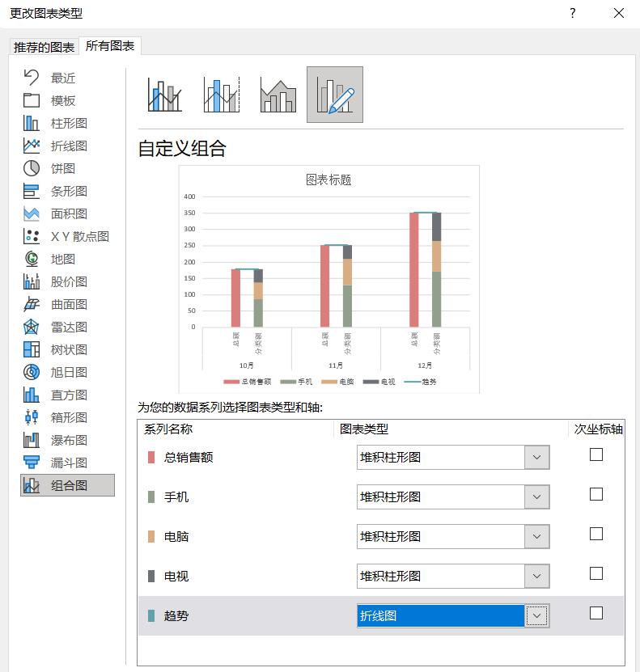Image resolution: width=640 pixels, height=672 pixels.
Task: Enable secondary axis for 总销售额
Action: pos(596,454)
